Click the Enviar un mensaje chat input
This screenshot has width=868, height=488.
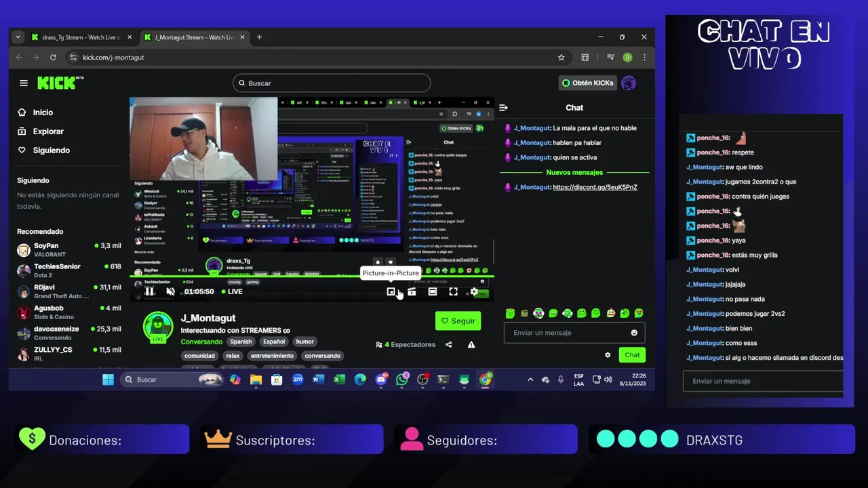point(574,333)
